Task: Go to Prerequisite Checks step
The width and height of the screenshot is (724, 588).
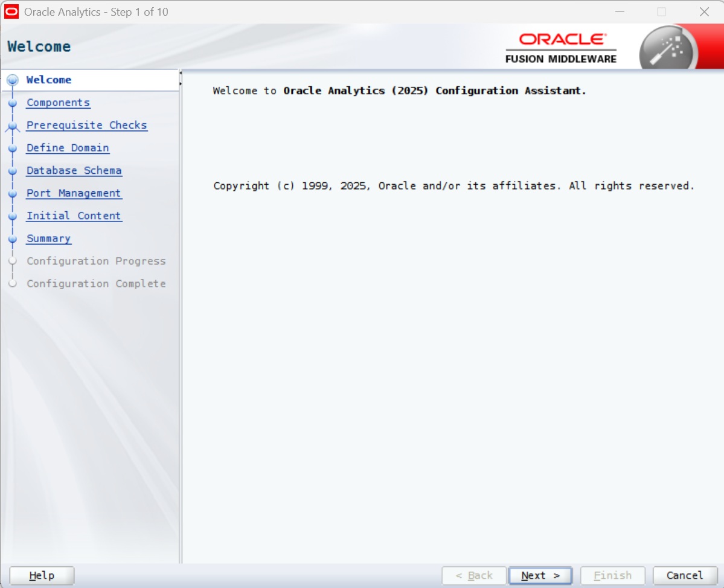Action: point(87,125)
